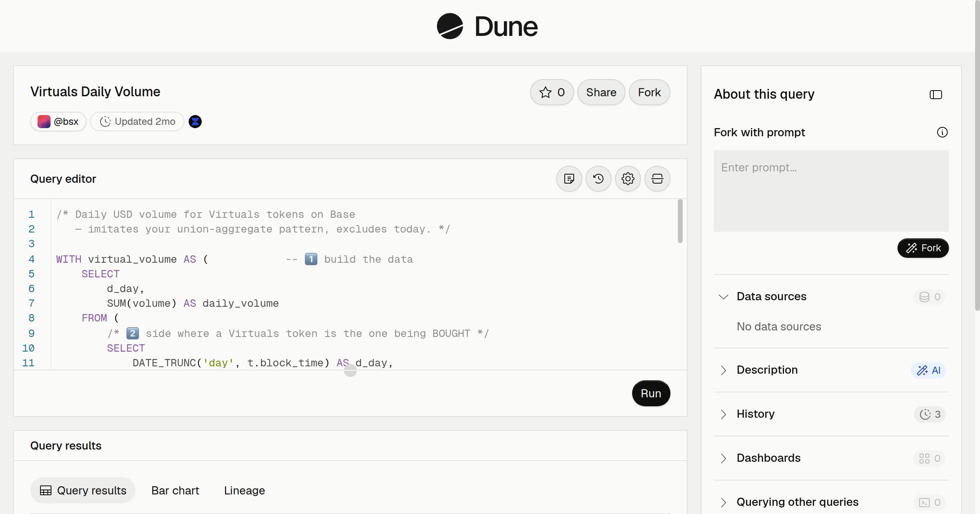Expand the Dashboards section
The width and height of the screenshot is (980, 514).
[723, 458]
